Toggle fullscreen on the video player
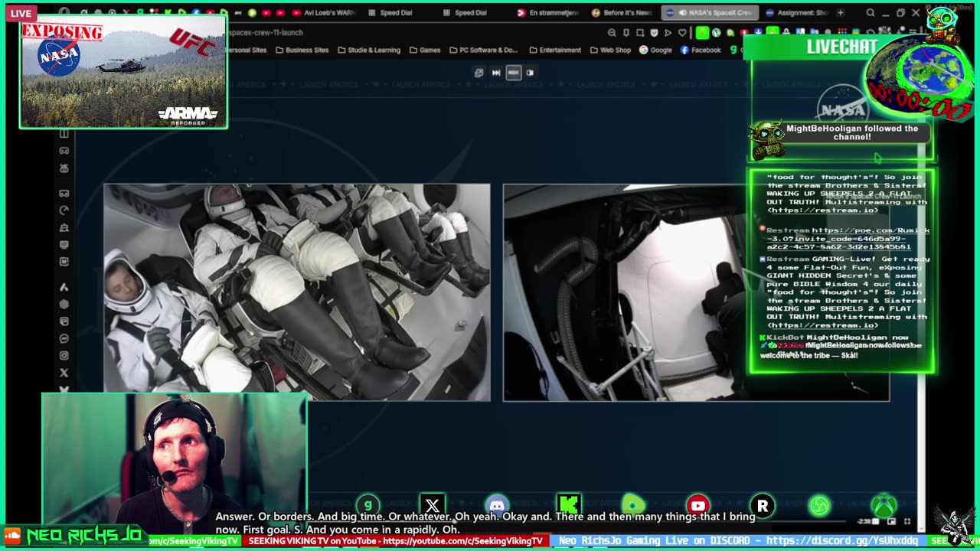 pos(907,522)
